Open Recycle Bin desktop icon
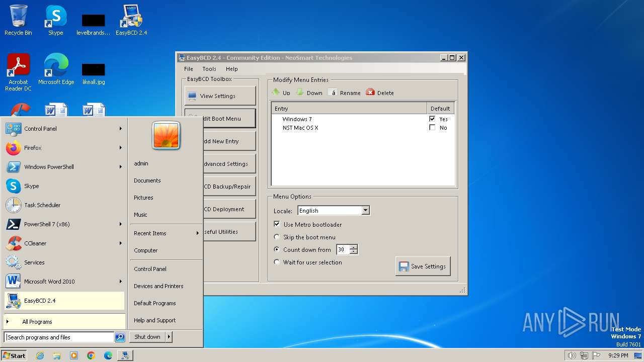This screenshot has height=362, width=644. tap(18, 20)
